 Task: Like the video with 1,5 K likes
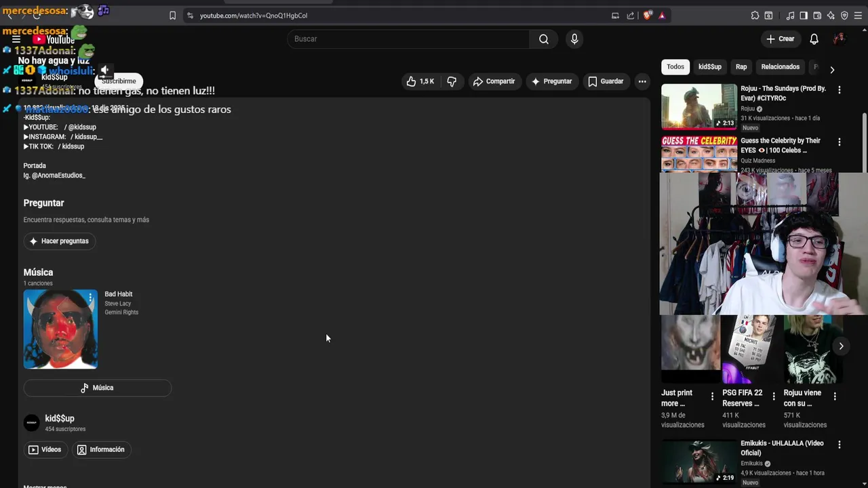(x=420, y=81)
